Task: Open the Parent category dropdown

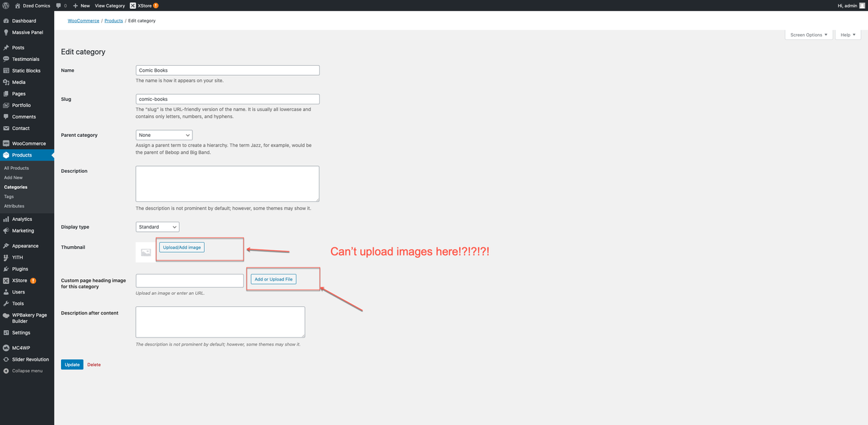Action: (x=164, y=135)
